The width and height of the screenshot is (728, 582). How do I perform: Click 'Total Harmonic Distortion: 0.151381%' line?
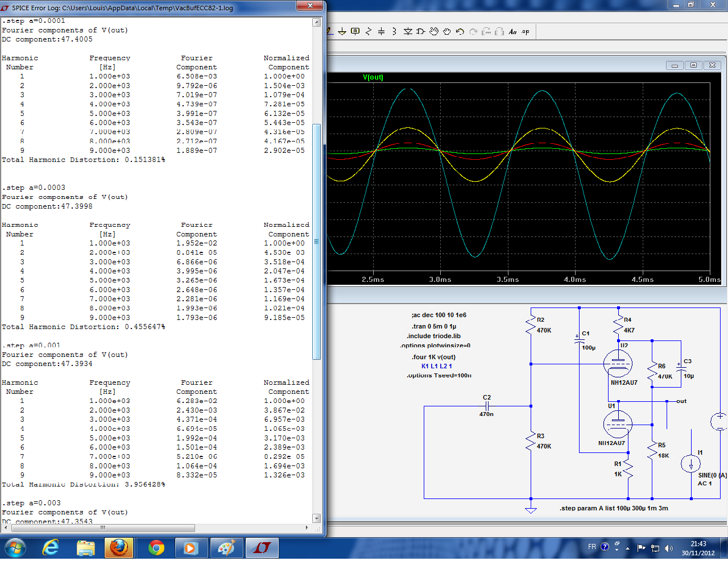pyautogui.click(x=84, y=160)
